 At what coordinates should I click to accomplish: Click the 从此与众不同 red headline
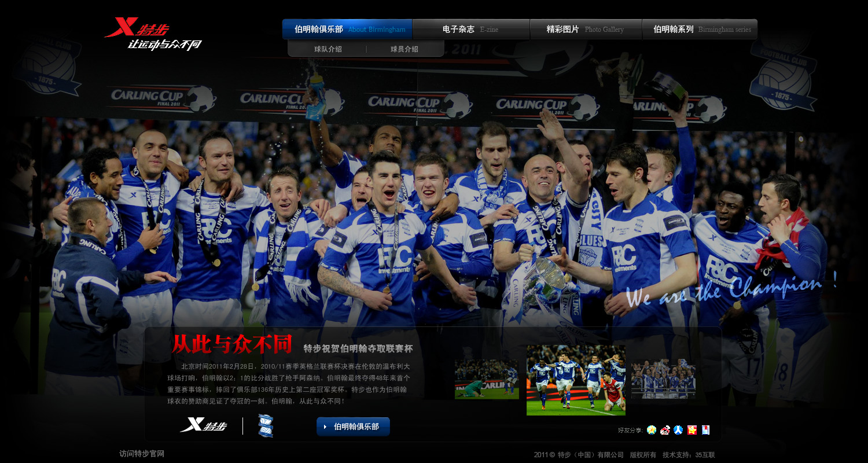(232, 344)
